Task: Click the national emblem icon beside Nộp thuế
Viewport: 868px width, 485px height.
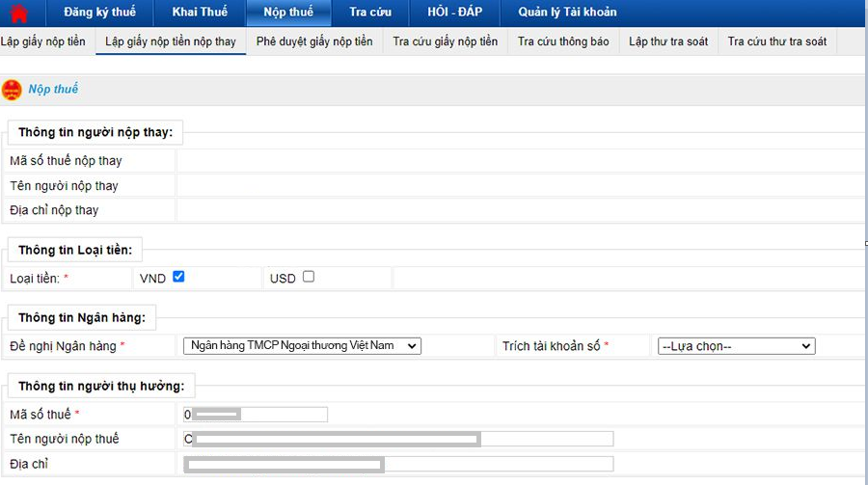Action: pos(13,90)
